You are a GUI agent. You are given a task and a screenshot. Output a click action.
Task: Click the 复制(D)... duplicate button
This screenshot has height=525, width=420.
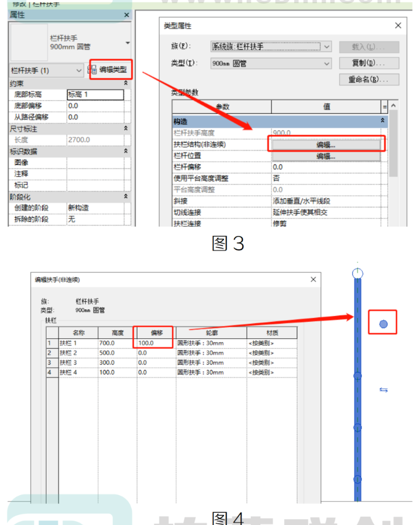[369, 63]
